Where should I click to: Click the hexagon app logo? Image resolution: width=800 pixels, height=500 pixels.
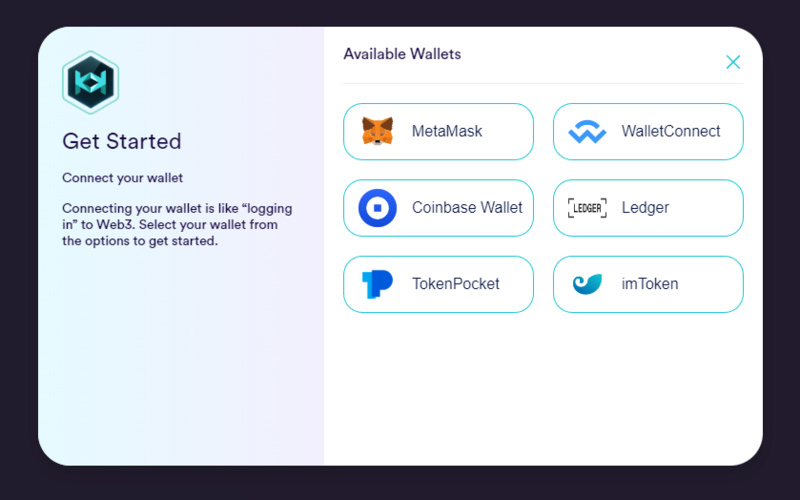[90, 82]
